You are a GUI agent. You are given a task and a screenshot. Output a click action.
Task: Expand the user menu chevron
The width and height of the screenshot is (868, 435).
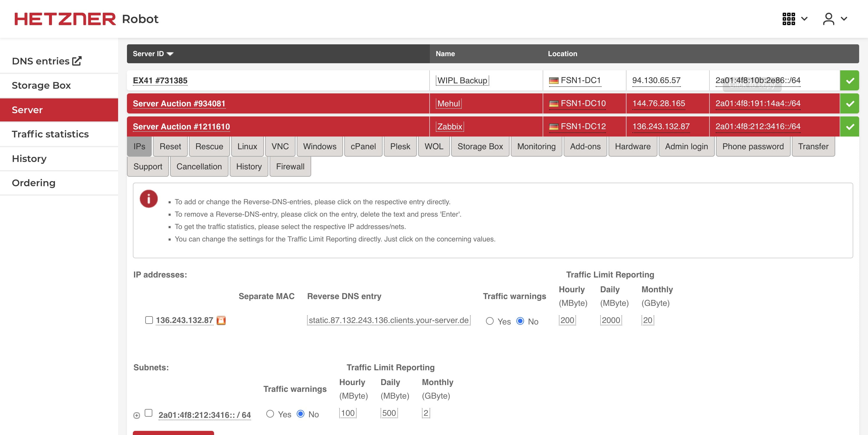click(844, 19)
